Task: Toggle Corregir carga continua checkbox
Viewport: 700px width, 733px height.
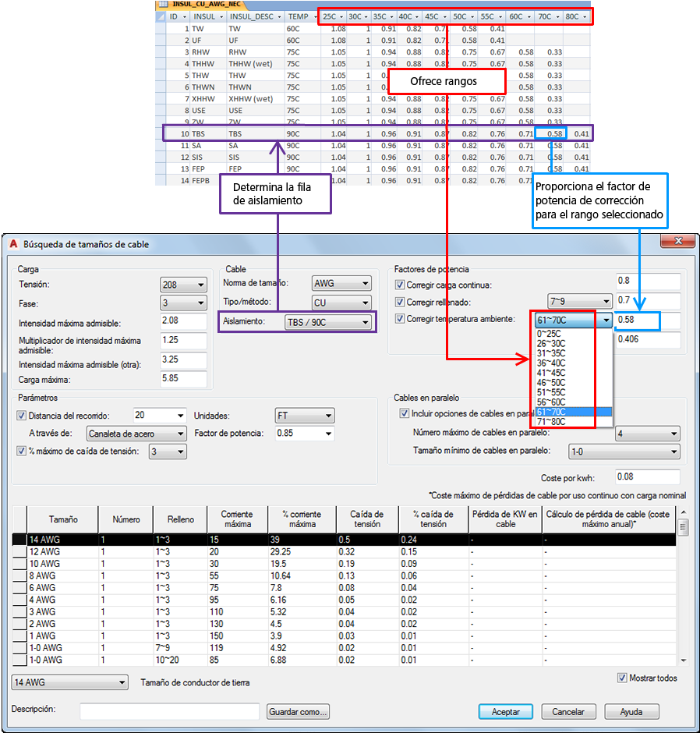Action: pyautogui.click(x=400, y=285)
